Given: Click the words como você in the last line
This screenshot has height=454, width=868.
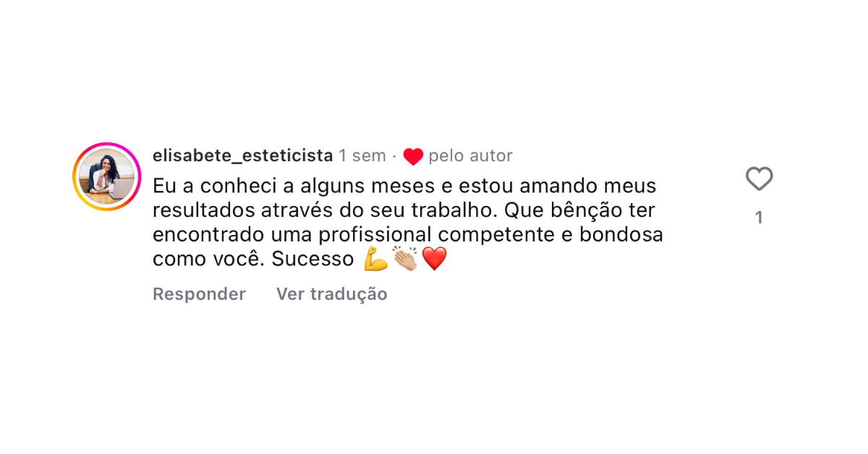Looking at the screenshot, I should tap(208, 260).
